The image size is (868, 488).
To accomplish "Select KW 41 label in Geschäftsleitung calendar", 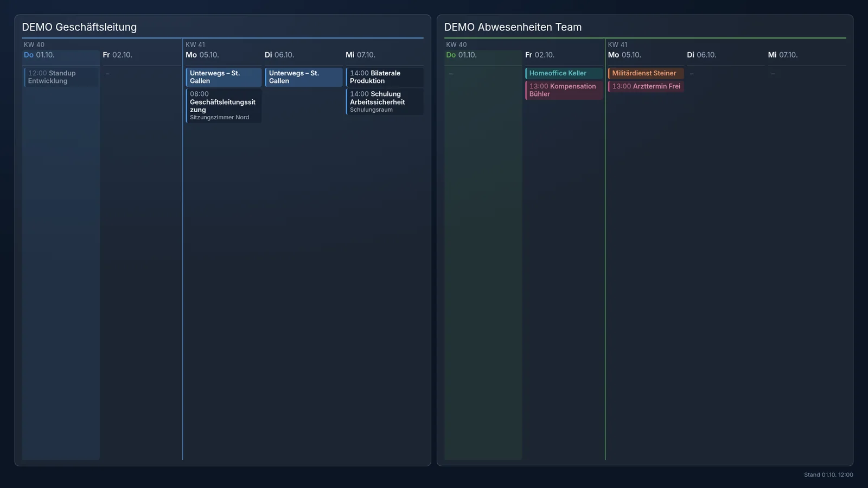I will pyautogui.click(x=195, y=44).
